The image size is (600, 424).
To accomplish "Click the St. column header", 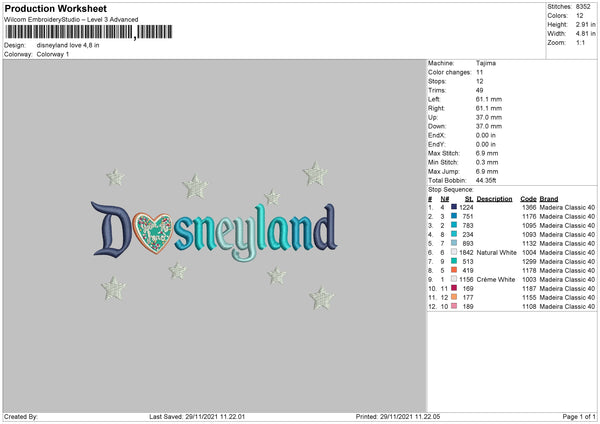I will point(469,199).
